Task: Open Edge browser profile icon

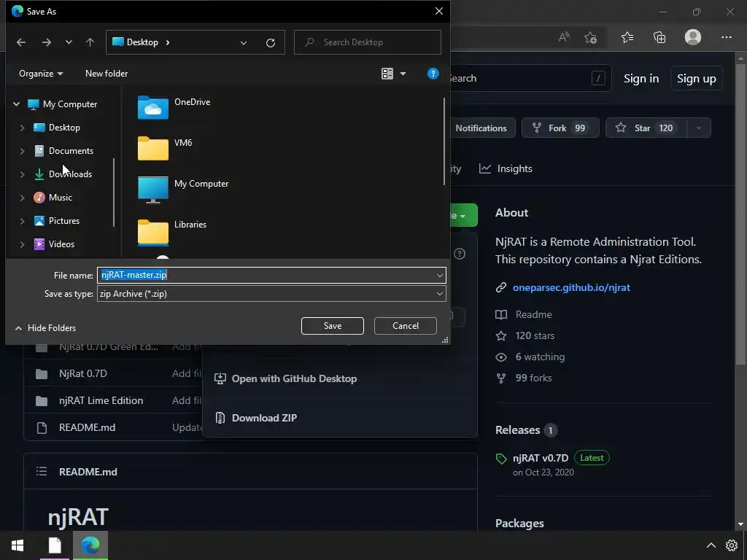Action: [x=693, y=37]
